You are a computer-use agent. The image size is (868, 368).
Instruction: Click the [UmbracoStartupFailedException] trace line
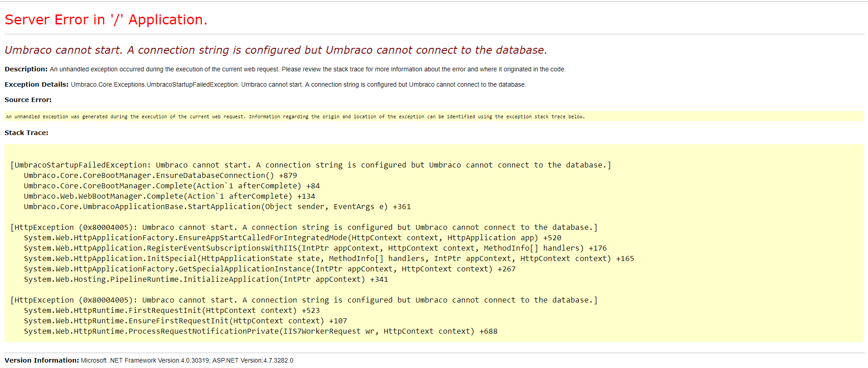(x=311, y=165)
